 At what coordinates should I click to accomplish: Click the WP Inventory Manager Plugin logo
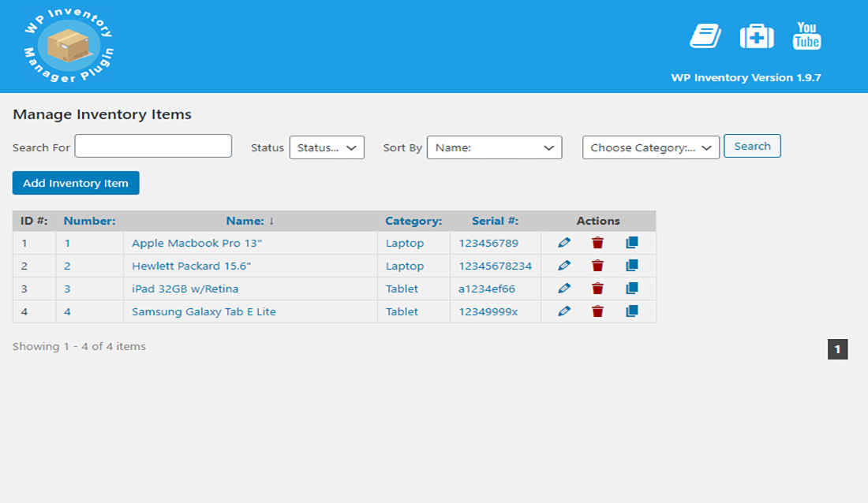(69, 46)
